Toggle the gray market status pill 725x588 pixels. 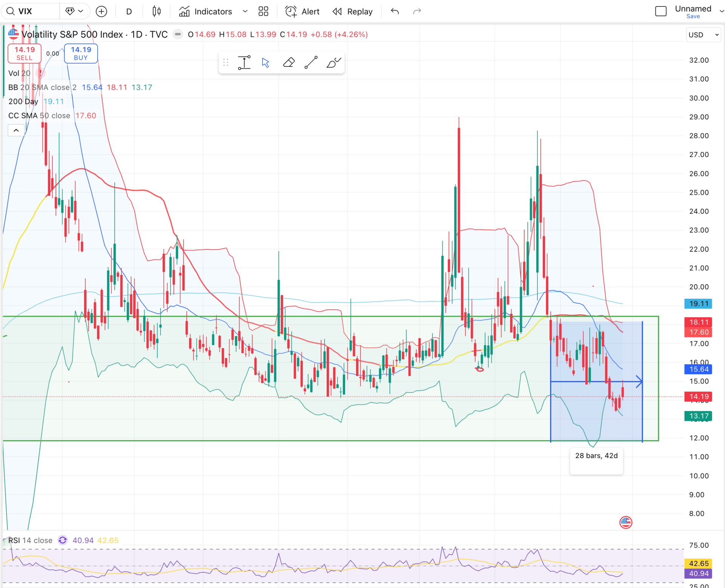[177, 34]
